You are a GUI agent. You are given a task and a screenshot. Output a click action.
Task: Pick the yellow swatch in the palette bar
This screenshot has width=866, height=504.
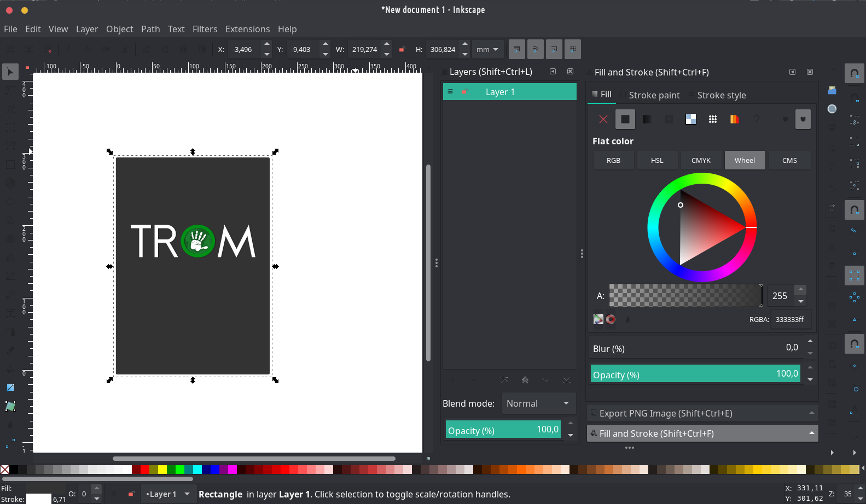coord(162,470)
